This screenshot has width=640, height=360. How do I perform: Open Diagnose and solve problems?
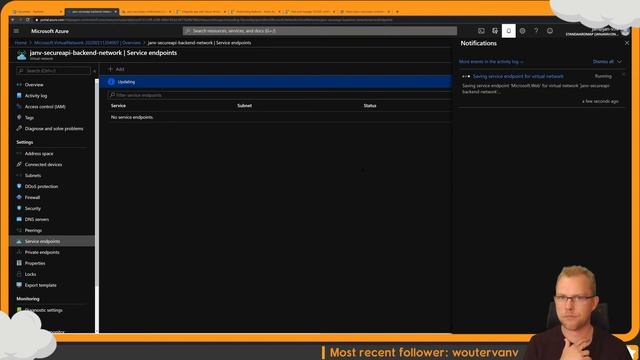(54, 129)
